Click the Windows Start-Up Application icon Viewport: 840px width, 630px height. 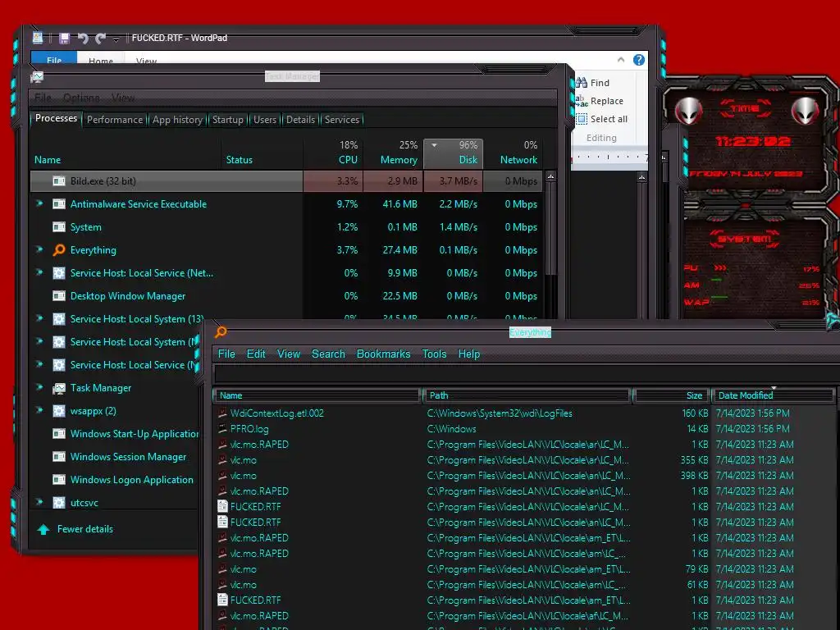(x=59, y=433)
